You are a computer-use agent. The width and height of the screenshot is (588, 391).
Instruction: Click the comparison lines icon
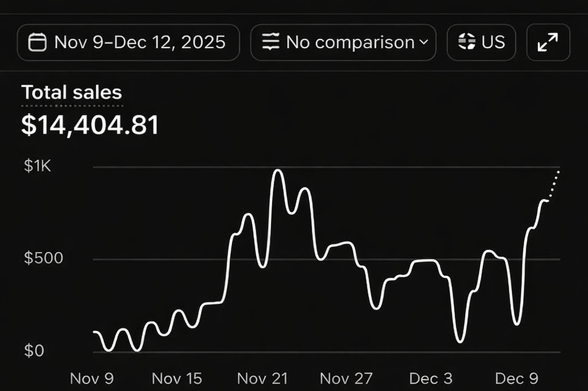(x=270, y=42)
